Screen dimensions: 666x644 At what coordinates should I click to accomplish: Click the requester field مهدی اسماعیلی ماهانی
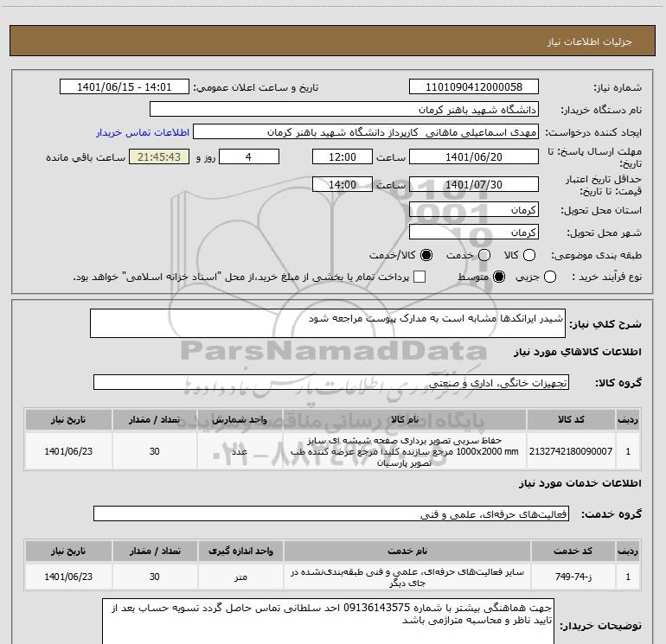[366, 132]
